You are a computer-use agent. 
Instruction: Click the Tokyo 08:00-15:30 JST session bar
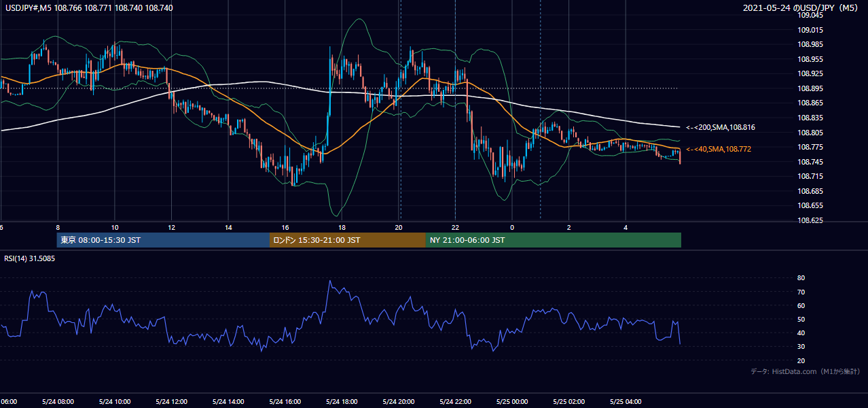tap(164, 240)
